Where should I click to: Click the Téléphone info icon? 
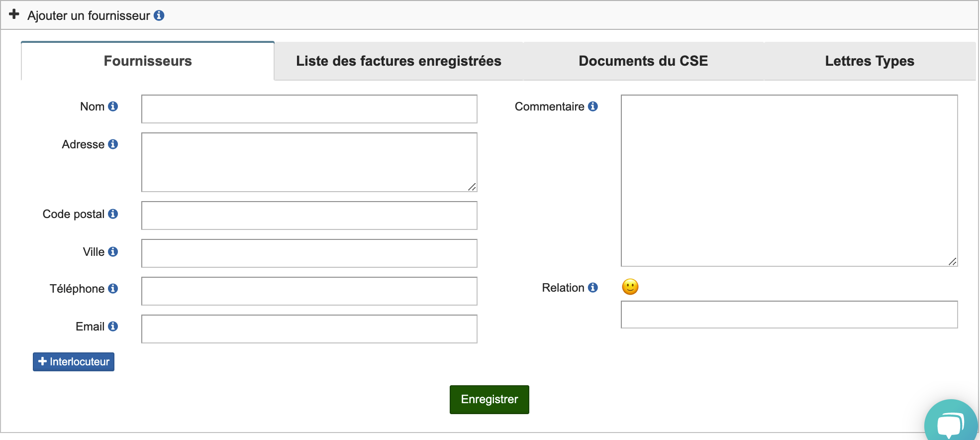pyautogui.click(x=113, y=289)
